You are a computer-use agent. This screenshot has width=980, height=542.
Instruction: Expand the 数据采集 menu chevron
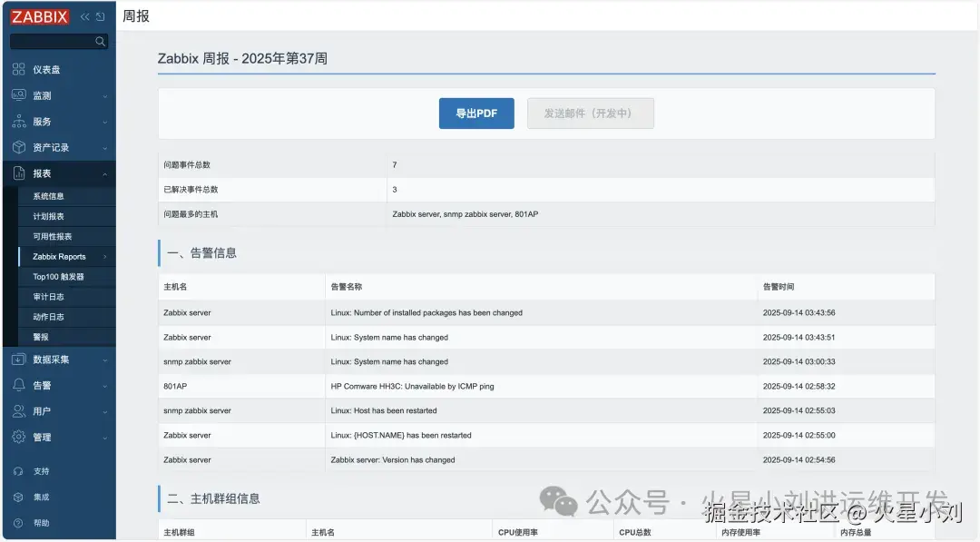105,360
